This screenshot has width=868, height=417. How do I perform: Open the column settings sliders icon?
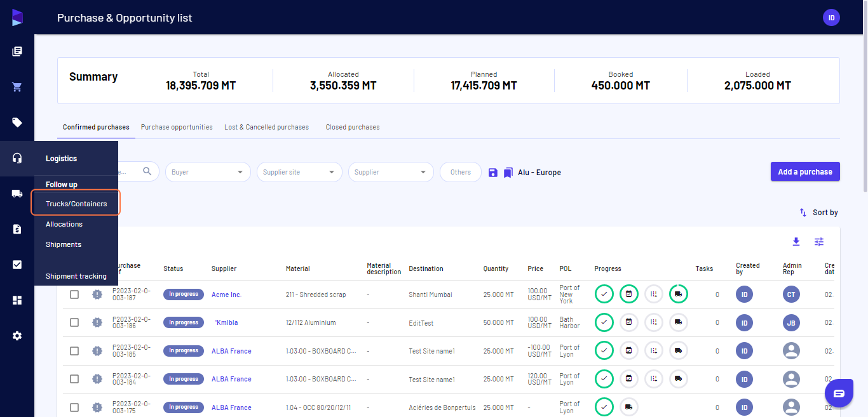click(x=819, y=242)
